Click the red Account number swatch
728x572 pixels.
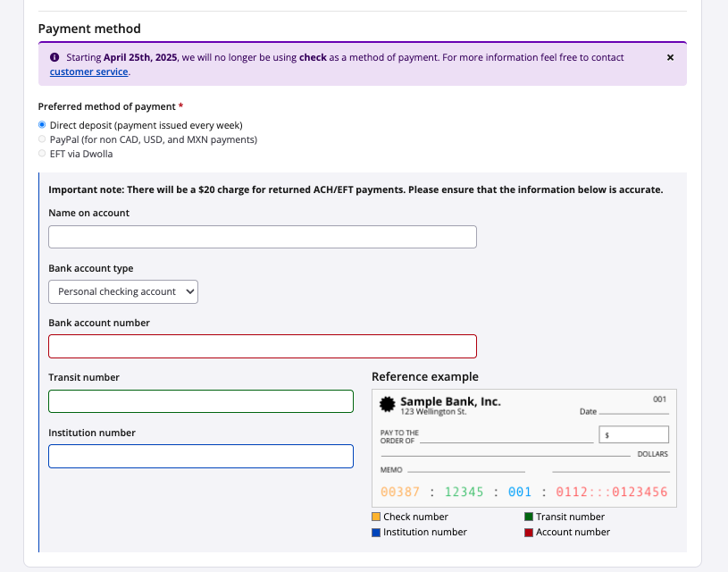529,532
